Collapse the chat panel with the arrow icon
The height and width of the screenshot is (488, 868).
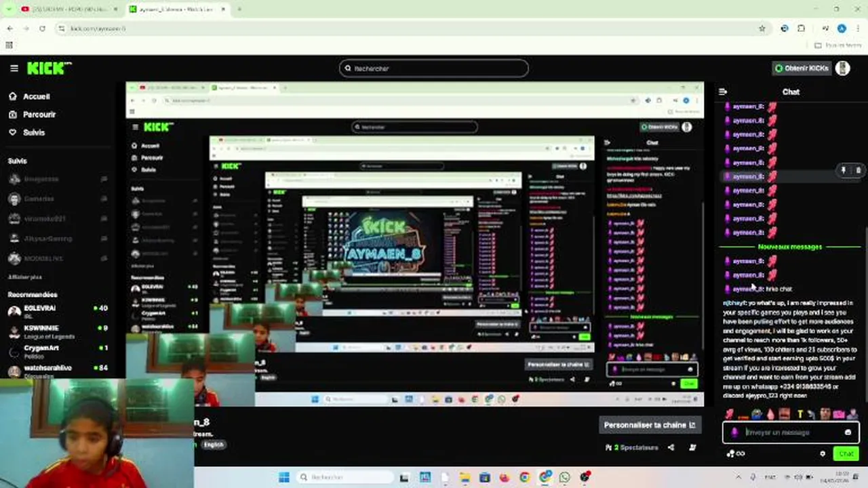(x=723, y=91)
